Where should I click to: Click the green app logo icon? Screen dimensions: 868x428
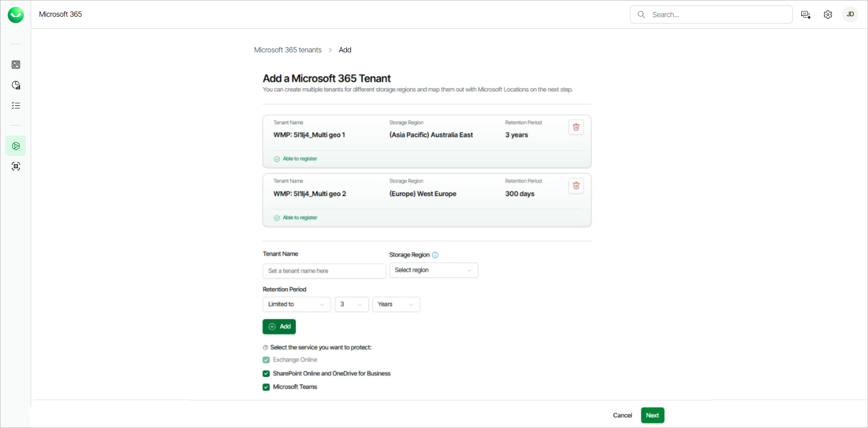pyautogui.click(x=16, y=15)
